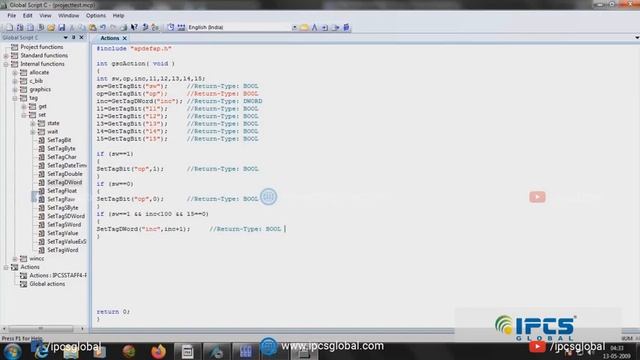Open the Edit menu
Image resolution: width=640 pixels, height=360 pixels.
[x=27, y=16]
